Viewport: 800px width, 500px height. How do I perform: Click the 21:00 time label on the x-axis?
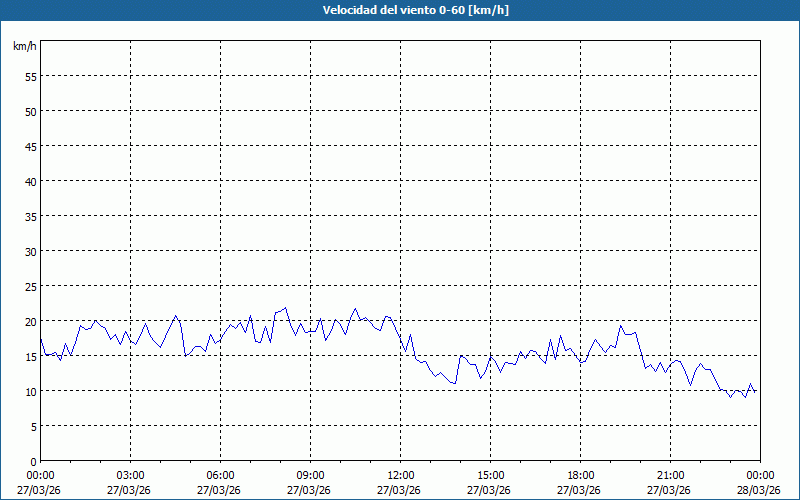coord(670,475)
